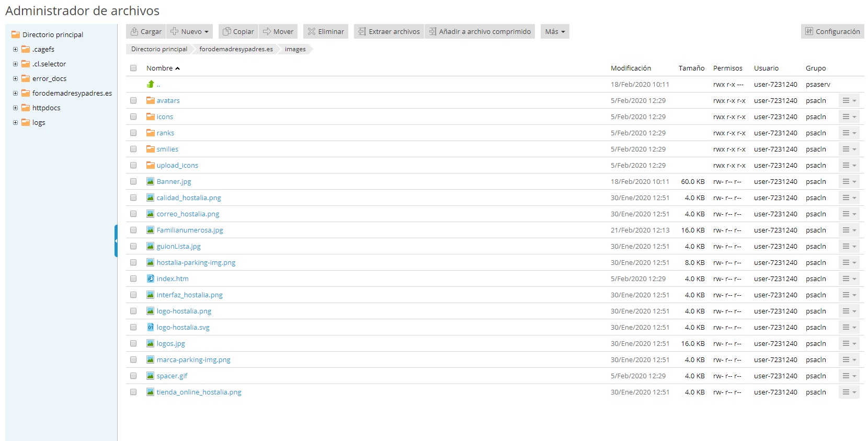Image resolution: width=868 pixels, height=441 pixels.
Task: Go to forodemadresypadres.es breadcrumb
Action: pyautogui.click(x=236, y=49)
